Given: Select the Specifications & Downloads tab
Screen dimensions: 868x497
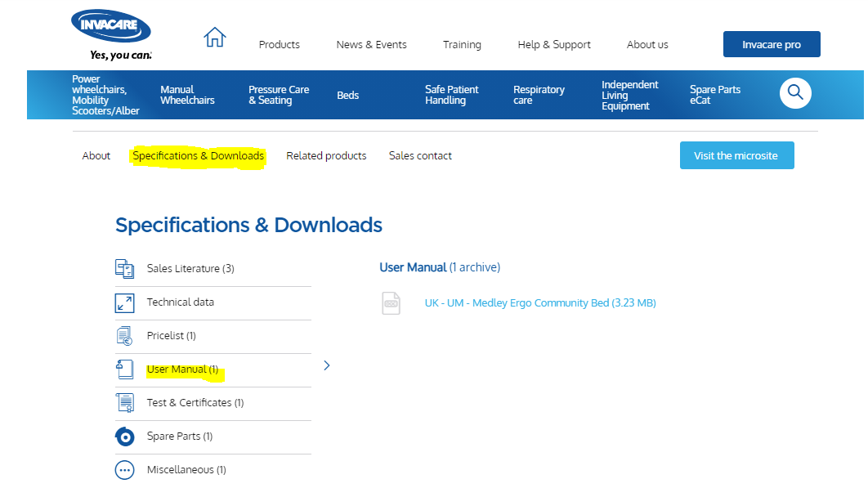Looking at the screenshot, I should (198, 155).
